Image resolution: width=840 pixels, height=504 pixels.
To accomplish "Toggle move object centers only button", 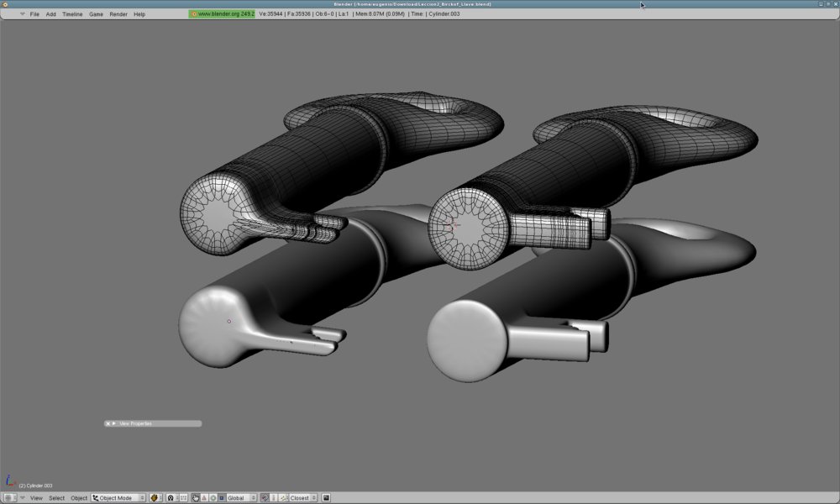I will (x=183, y=498).
